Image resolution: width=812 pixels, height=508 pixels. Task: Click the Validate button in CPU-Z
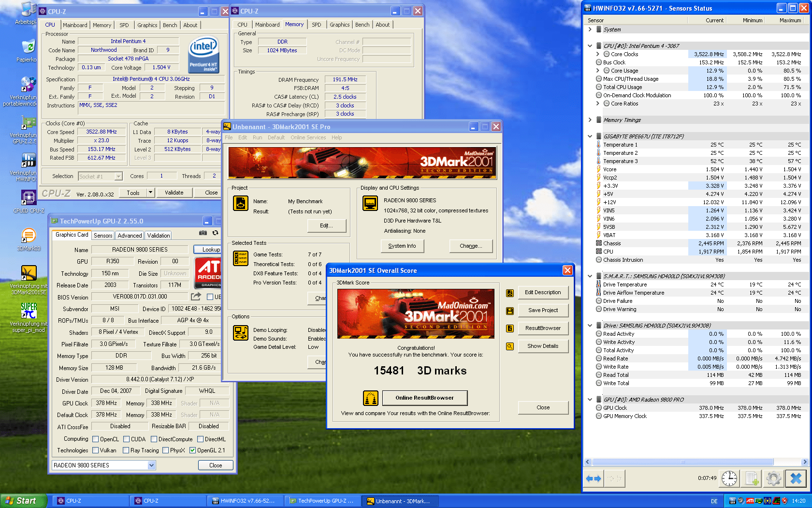click(x=174, y=193)
